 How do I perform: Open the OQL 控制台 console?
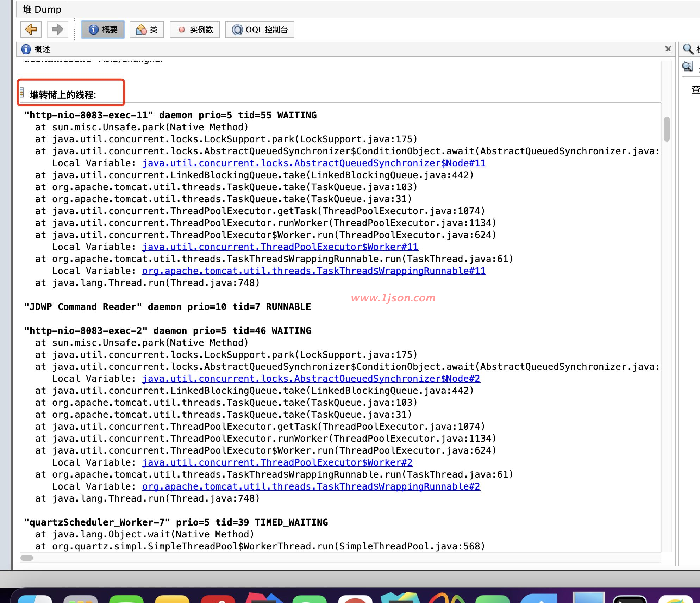(x=260, y=30)
